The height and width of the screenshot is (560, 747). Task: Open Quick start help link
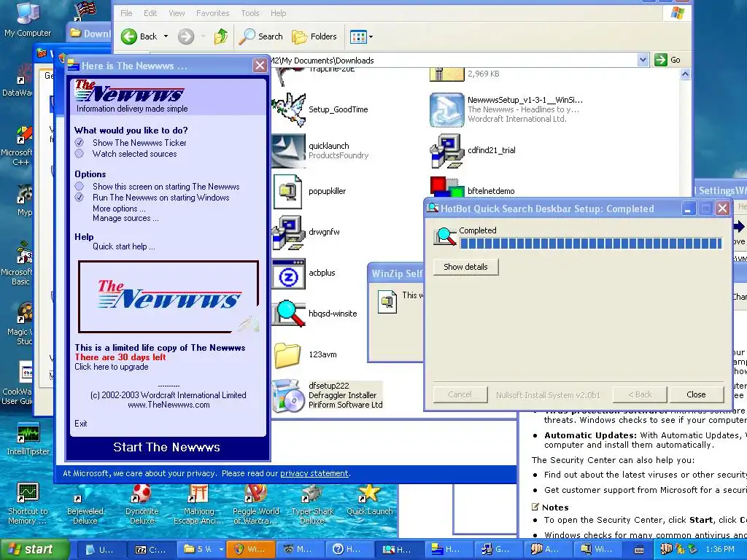point(124,246)
